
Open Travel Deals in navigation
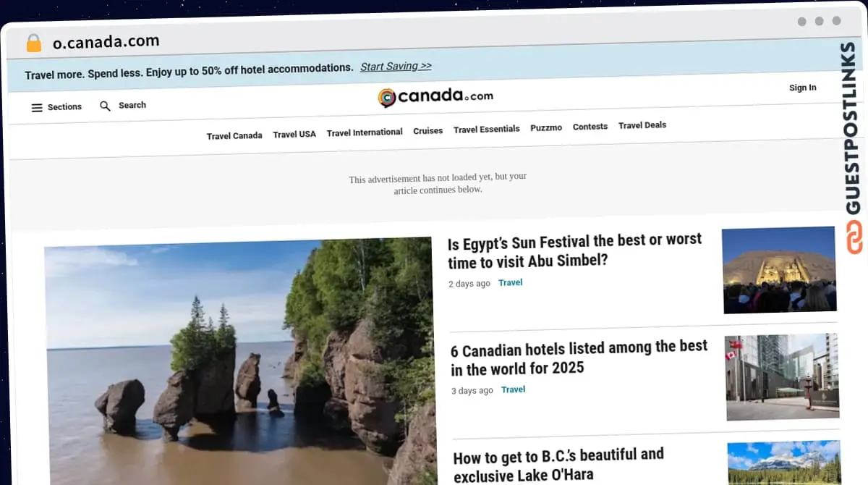pos(642,125)
